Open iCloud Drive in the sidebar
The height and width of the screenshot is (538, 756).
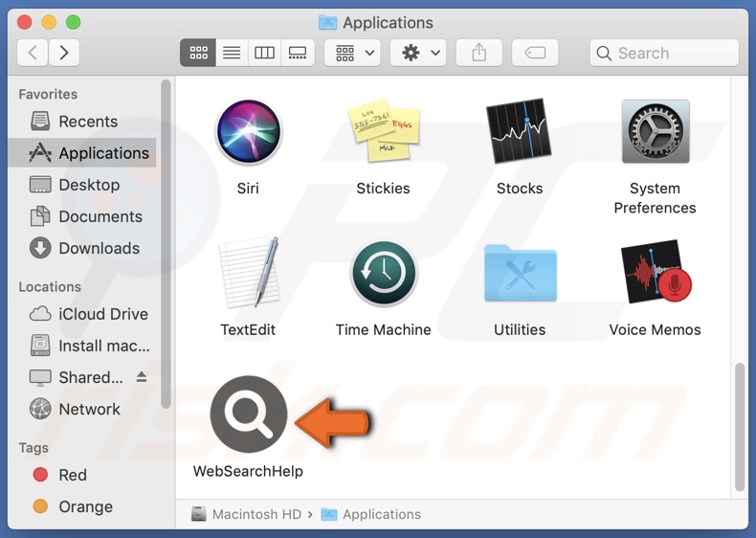pyautogui.click(x=82, y=314)
